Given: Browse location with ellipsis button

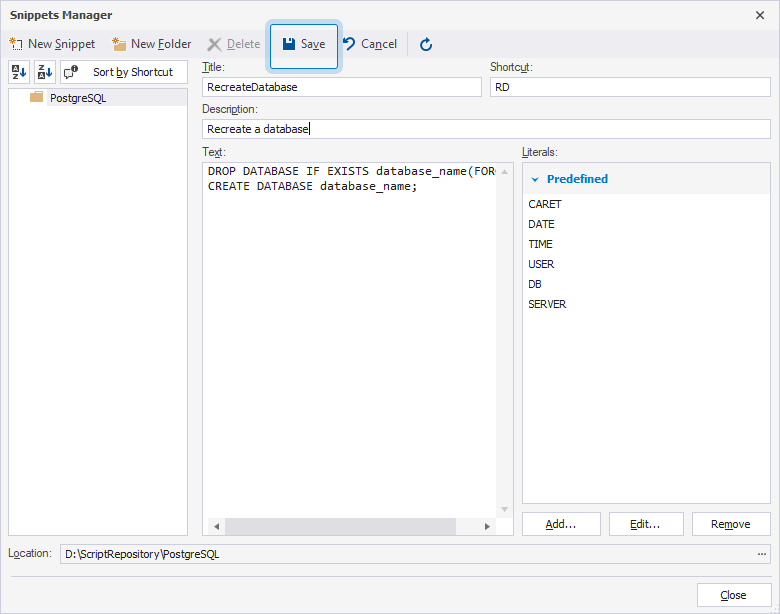Looking at the screenshot, I should [762, 554].
